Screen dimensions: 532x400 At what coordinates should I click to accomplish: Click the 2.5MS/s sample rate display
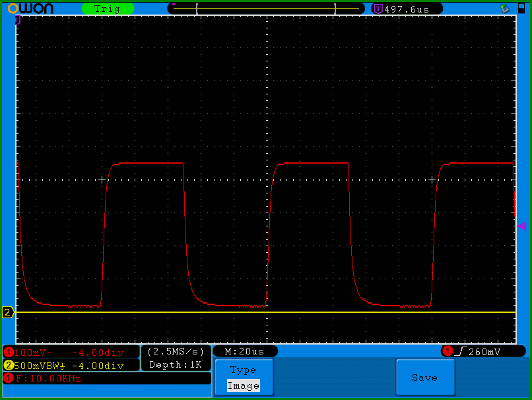tap(176, 351)
